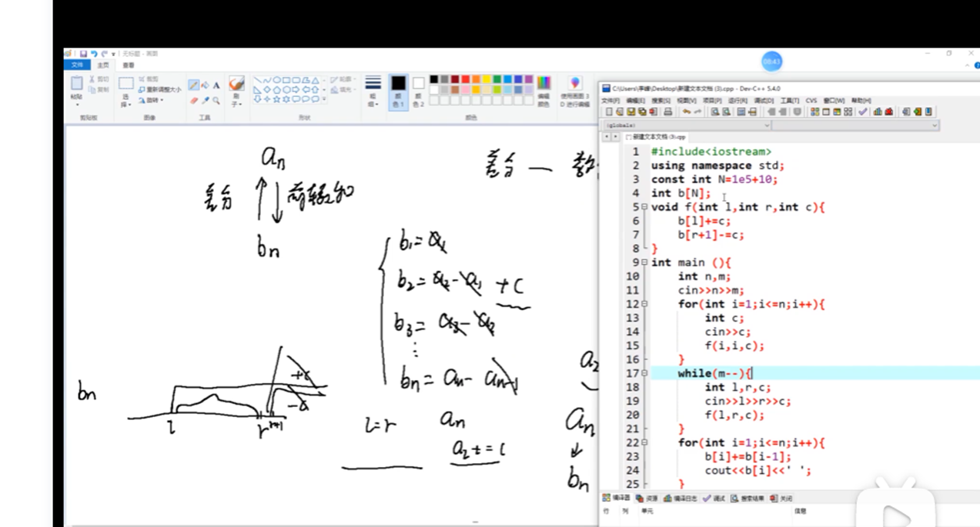Open the 运行[R] menu in Dev-C++
Image resolution: width=980 pixels, height=527 pixels.
coord(738,101)
